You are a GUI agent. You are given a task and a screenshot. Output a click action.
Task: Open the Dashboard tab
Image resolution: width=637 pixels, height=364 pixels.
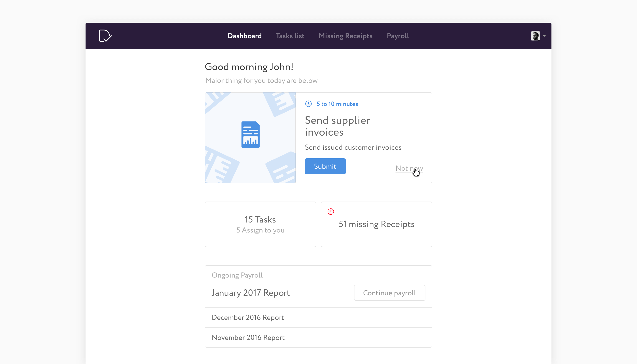(x=244, y=36)
